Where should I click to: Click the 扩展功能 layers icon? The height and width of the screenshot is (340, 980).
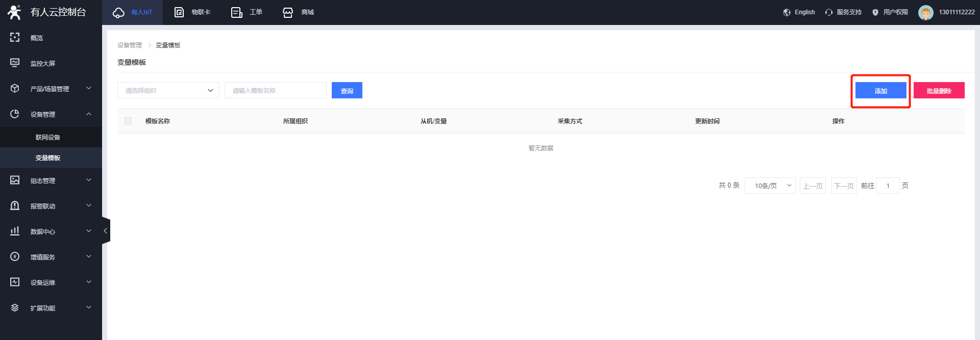pyautogui.click(x=15, y=307)
